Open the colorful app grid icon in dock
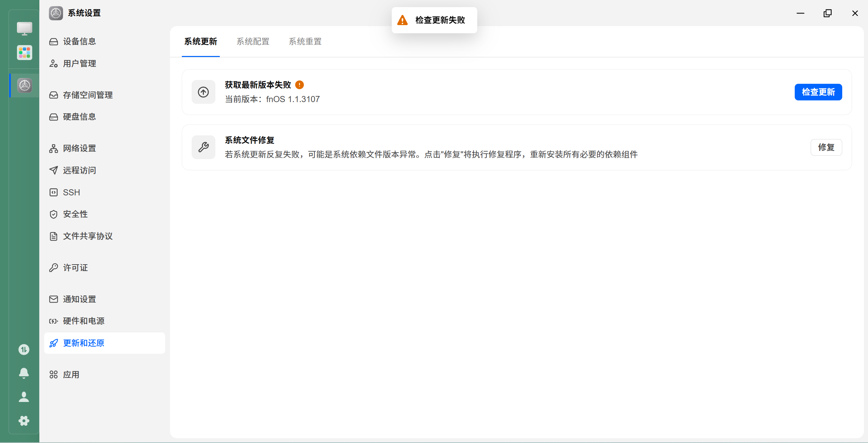 (24, 53)
